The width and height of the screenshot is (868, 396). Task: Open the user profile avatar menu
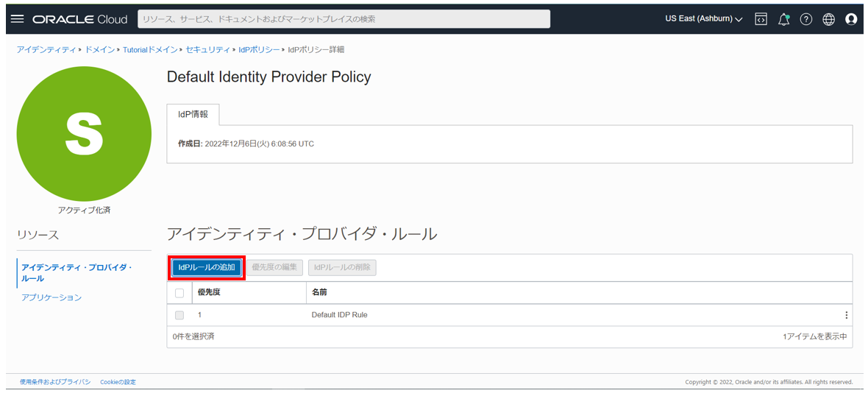pyautogui.click(x=851, y=19)
